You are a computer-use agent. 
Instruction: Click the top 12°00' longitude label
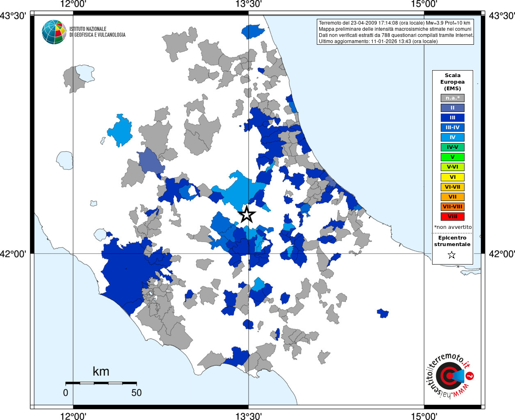click(73, 5)
